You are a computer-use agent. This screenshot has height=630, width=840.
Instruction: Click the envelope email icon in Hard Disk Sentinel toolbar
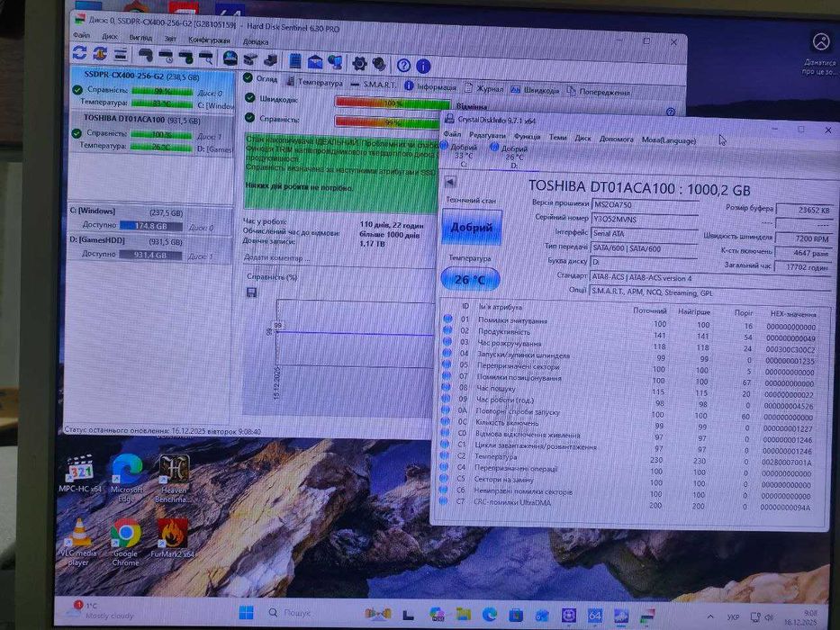click(315, 62)
